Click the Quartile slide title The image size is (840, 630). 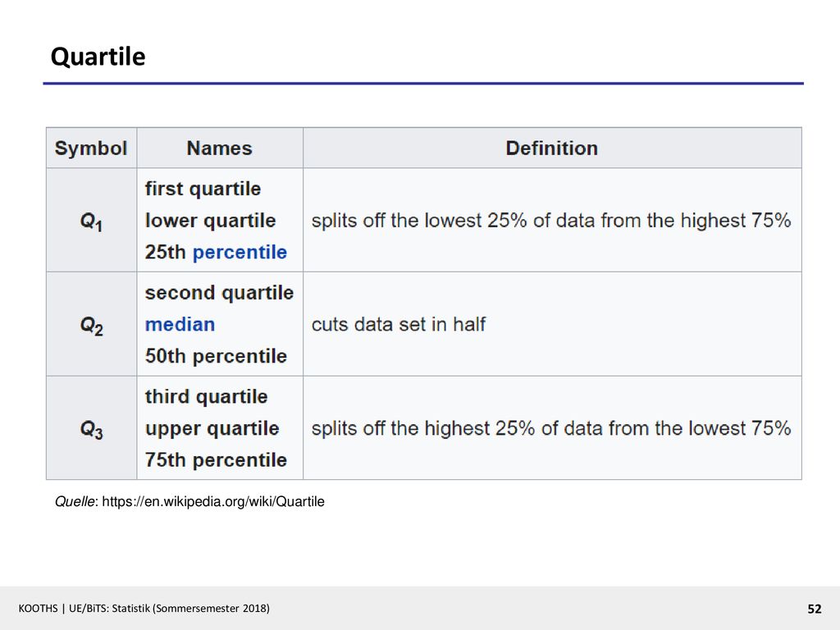98,57
